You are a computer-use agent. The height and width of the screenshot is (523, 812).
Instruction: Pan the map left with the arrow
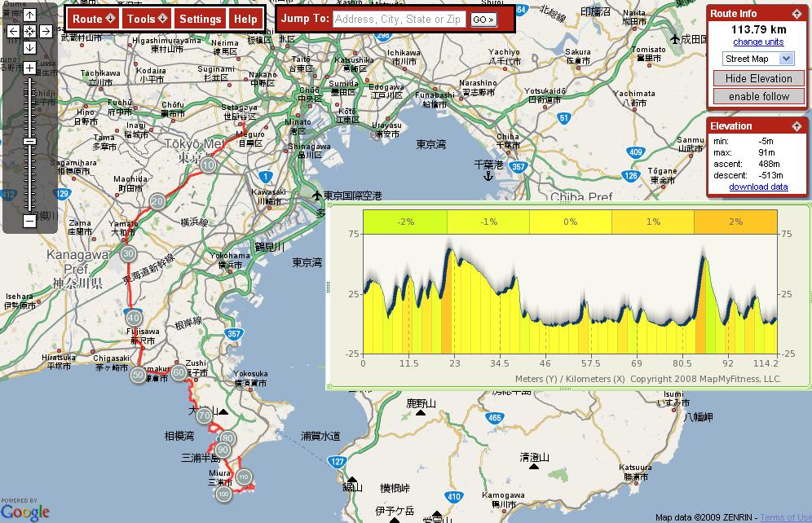[13, 31]
